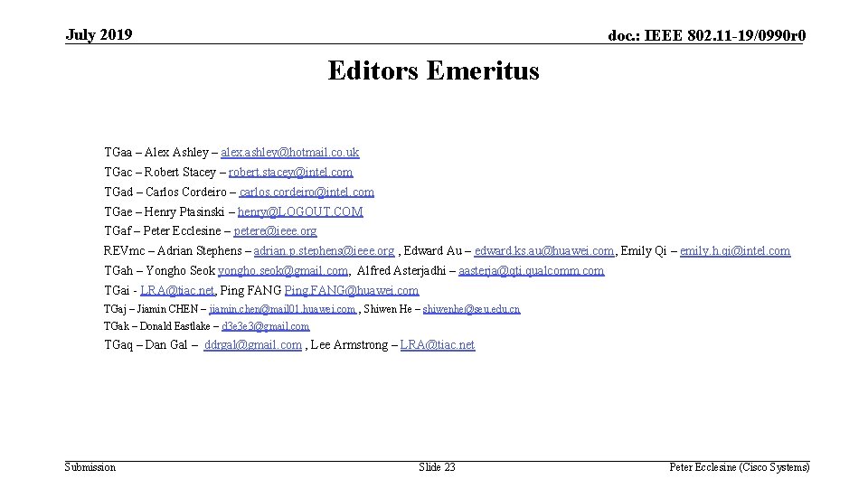Open the emily.h.qi@intel.com email link
This screenshot has width=868, height=488.
pos(735,250)
